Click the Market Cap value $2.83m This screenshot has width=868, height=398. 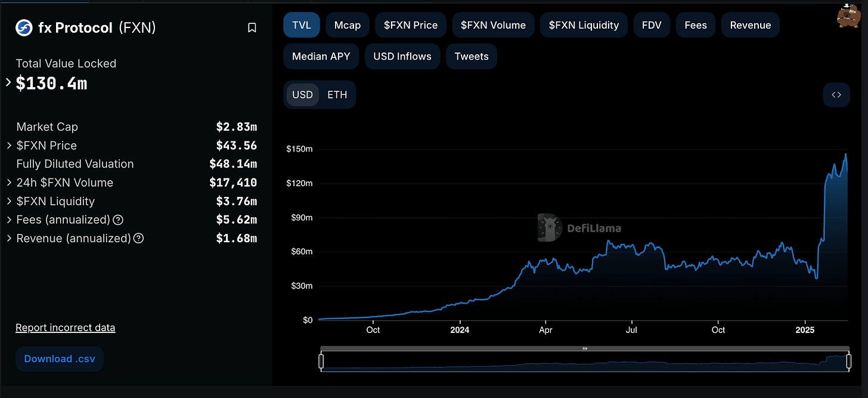237,127
